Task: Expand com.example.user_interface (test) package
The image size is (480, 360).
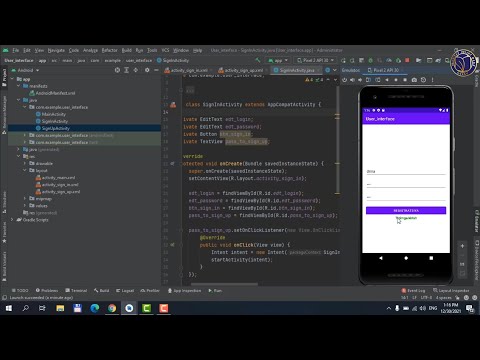Action: pos(25,142)
